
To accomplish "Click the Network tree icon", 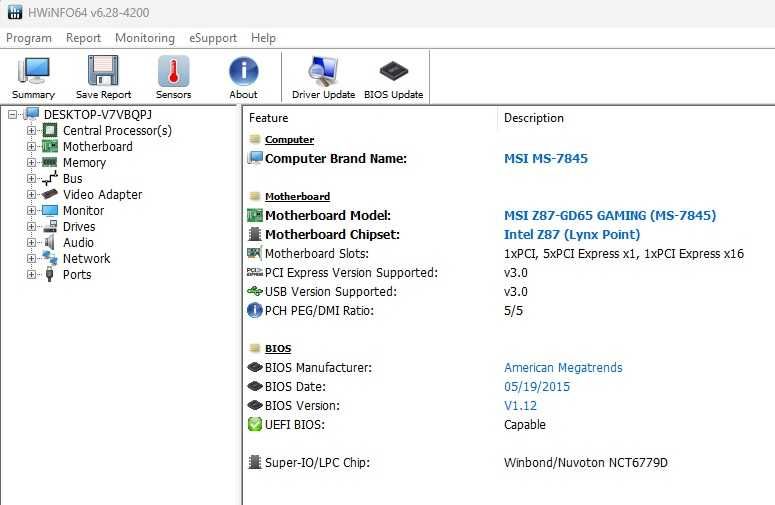I will click(49, 258).
